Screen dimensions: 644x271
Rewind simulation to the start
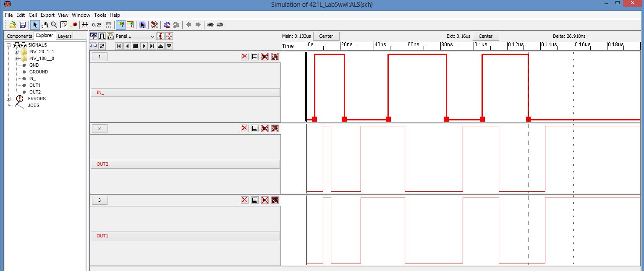pos(119,46)
